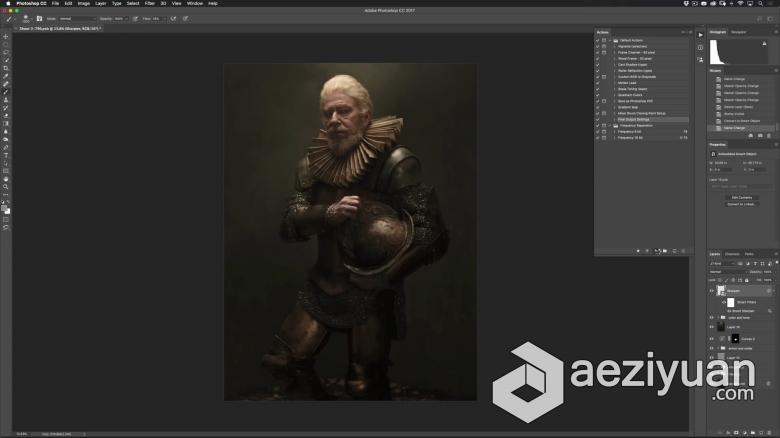Open the Filter menu

pos(149,3)
